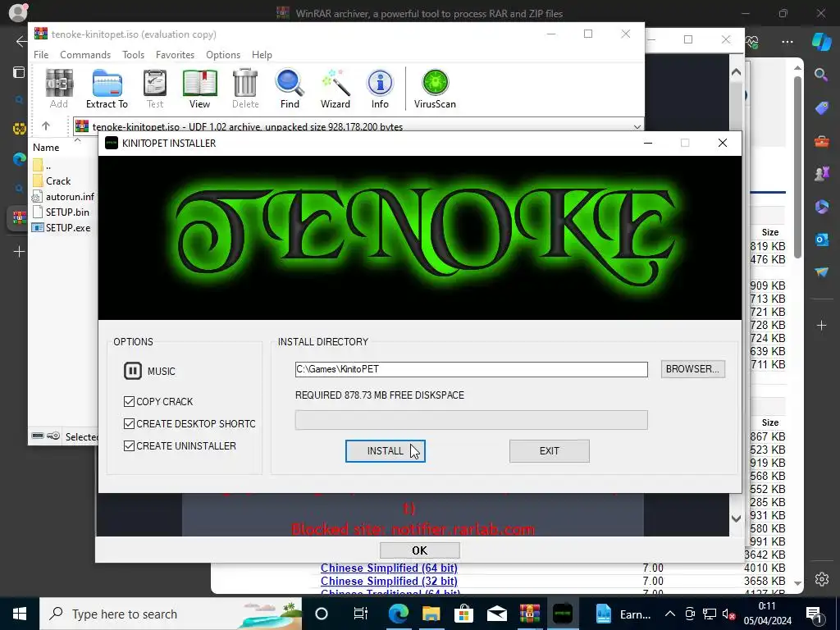840x630 pixels.
Task: Open the notification center icon
Action: click(814, 614)
